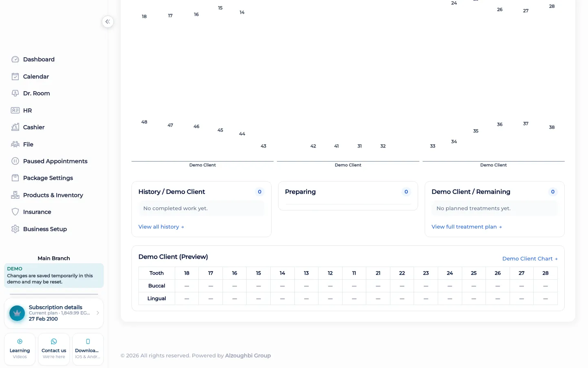This screenshot has width=588, height=368.
Task: Click tooth 41 in lower chart
Action: 336,146
